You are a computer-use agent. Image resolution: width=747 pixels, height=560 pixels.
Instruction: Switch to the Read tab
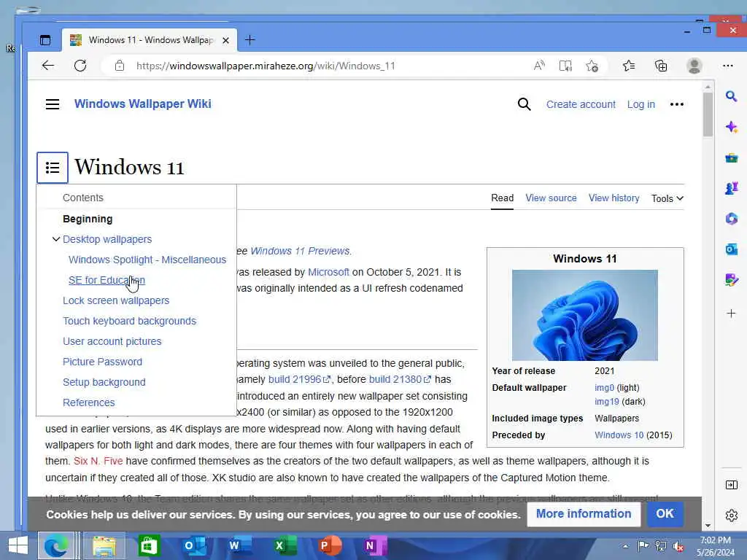pos(502,198)
